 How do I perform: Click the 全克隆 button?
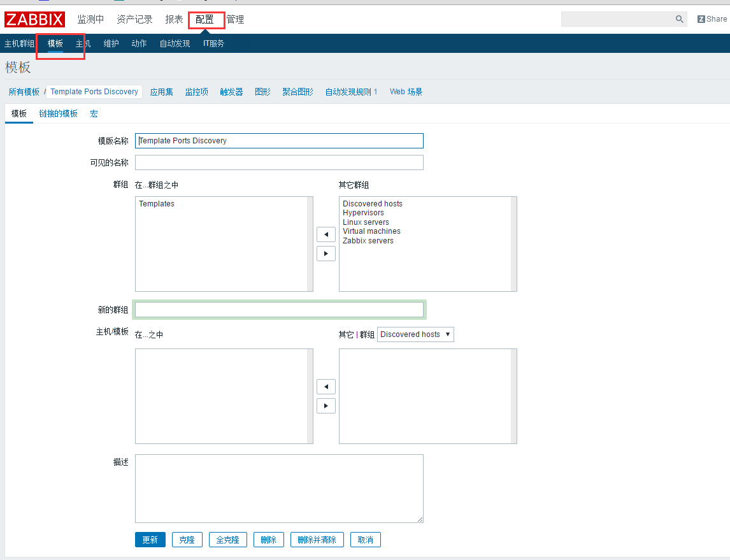(x=227, y=540)
